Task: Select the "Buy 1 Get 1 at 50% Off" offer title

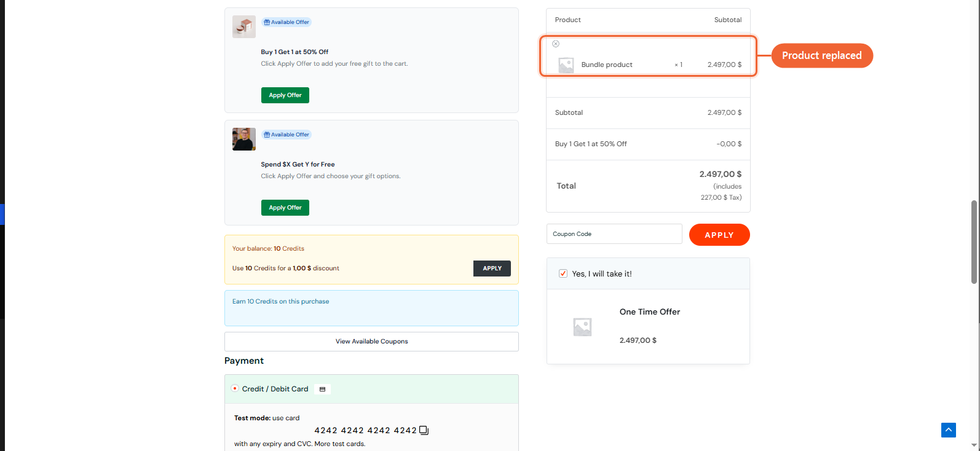Action: pos(294,52)
